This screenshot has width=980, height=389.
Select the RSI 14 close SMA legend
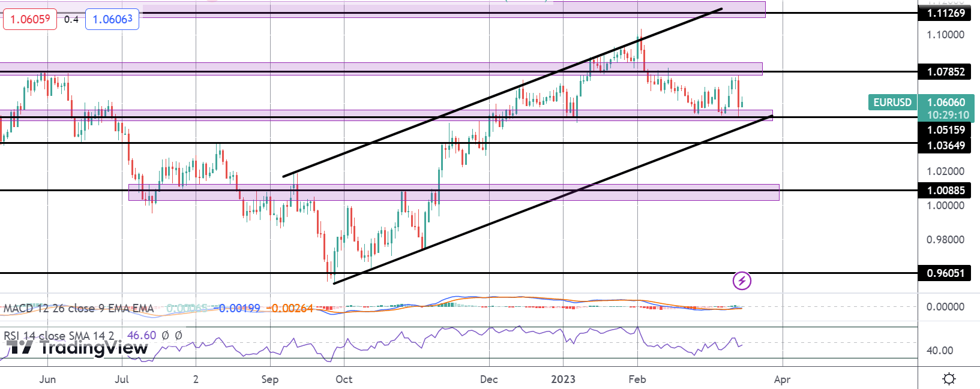coord(59,336)
